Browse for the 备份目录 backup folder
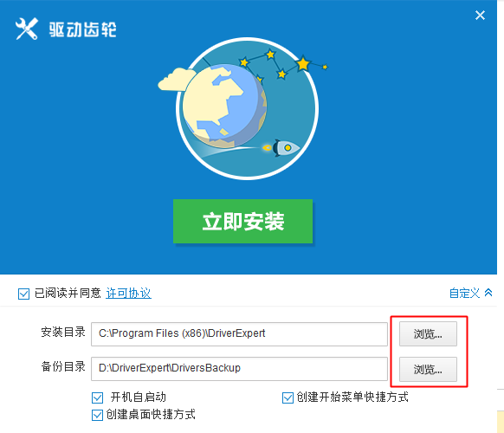This screenshot has width=504, height=433. click(428, 370)
